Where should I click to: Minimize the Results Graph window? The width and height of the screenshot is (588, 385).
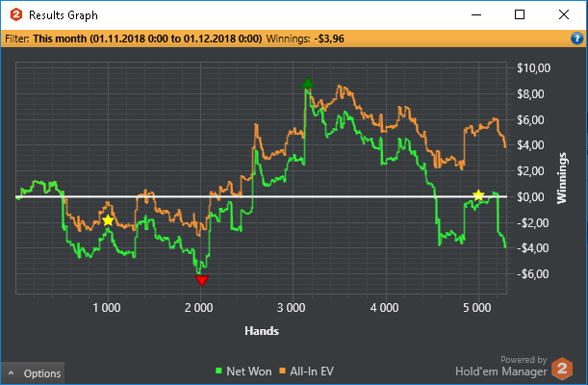(476, 15)
